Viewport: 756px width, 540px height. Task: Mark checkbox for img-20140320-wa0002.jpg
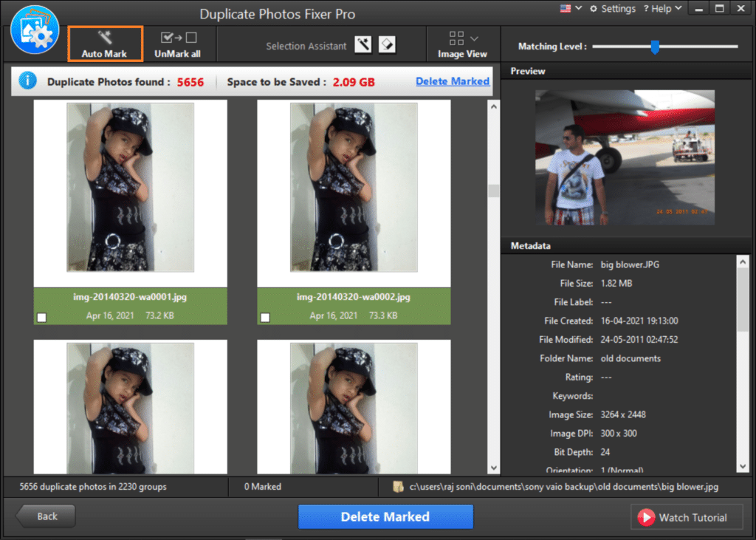(x=265, y=318)
